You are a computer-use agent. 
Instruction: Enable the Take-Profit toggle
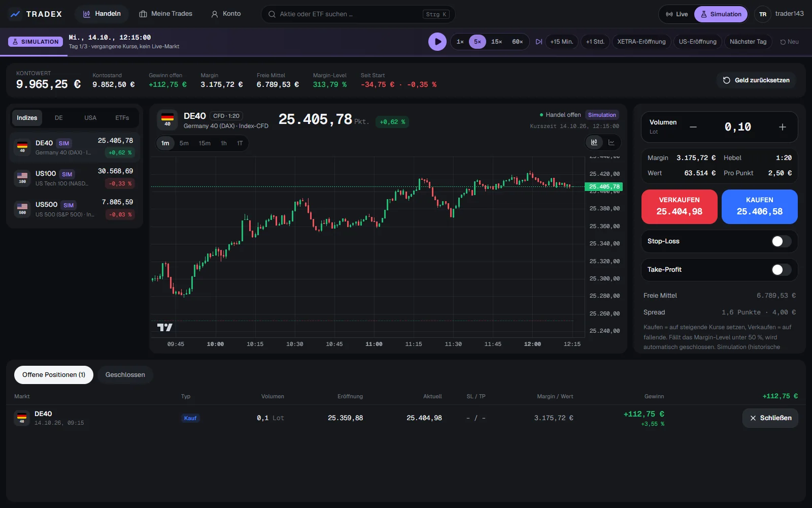781,270
